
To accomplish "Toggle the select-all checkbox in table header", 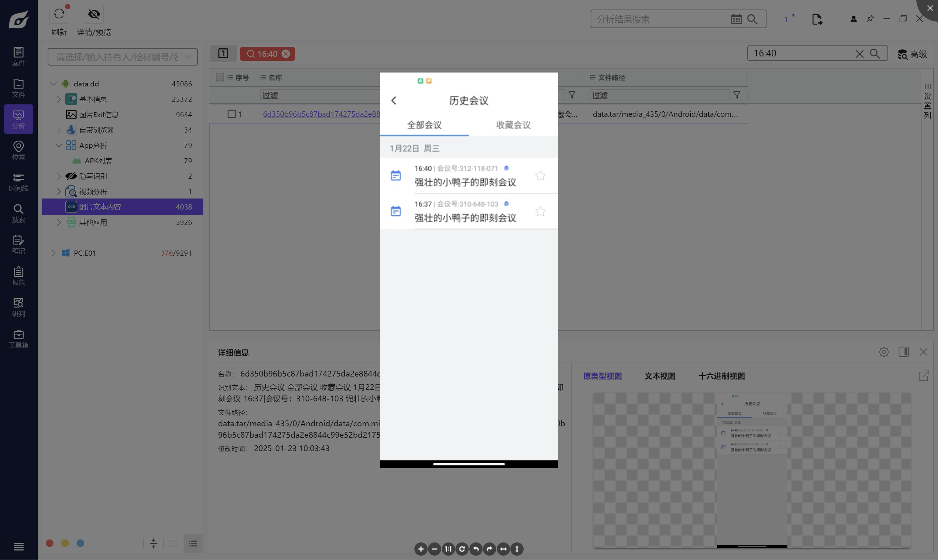I will click(220, 77).
